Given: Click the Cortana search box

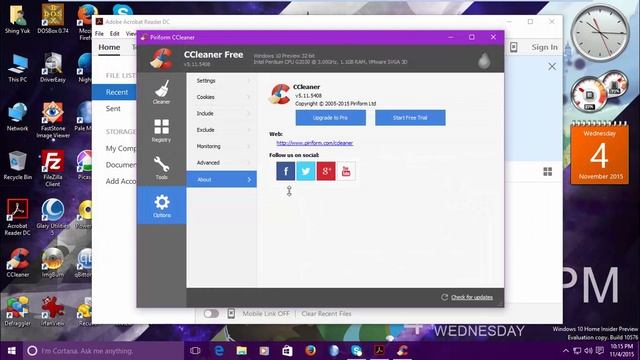Looking at the screenshot, I should click(103, 351).
